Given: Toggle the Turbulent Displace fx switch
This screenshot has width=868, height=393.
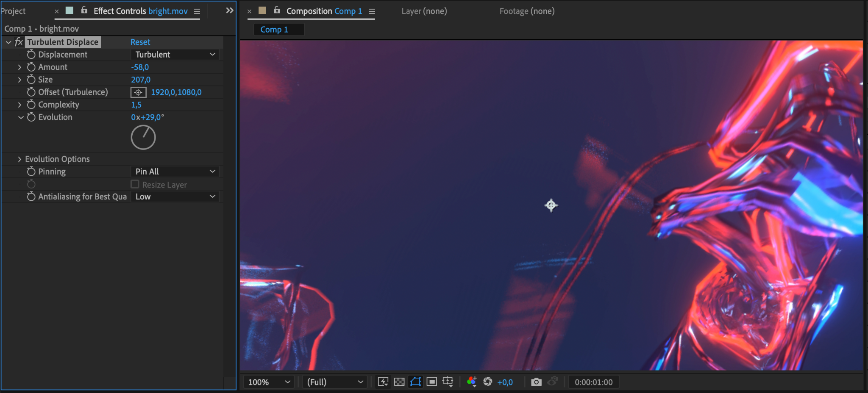Looking at the screenshot, I should 19,42.
